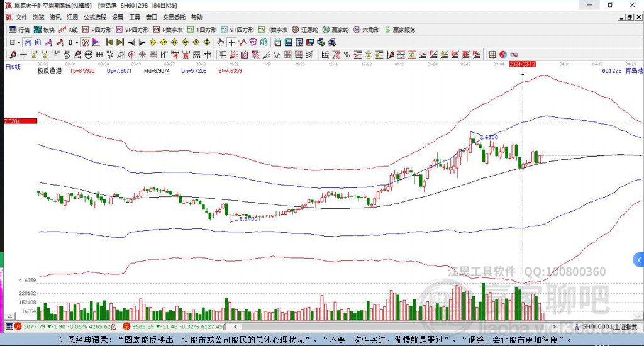
Task: Toggle the highlighted boxed red pattern icon
Action: 85,42
